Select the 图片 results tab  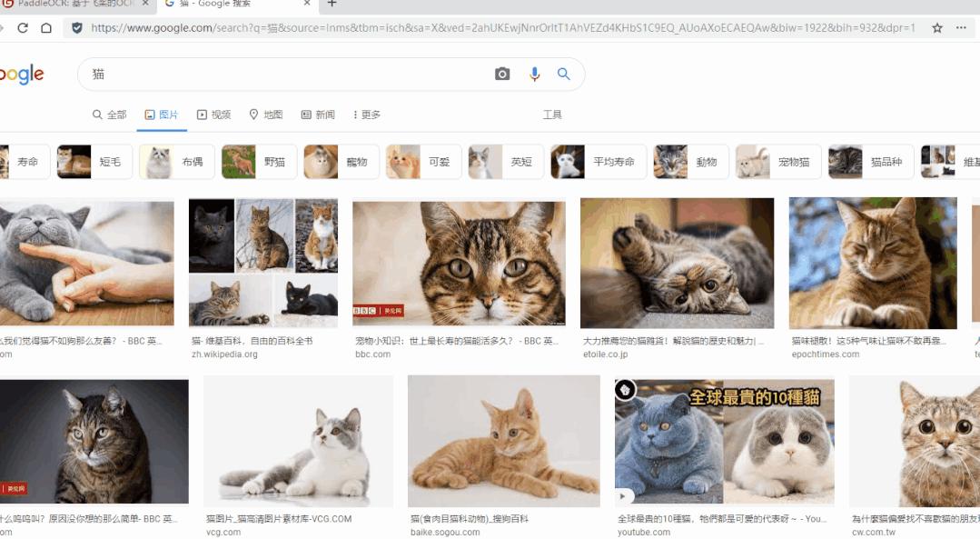(162, 115)
